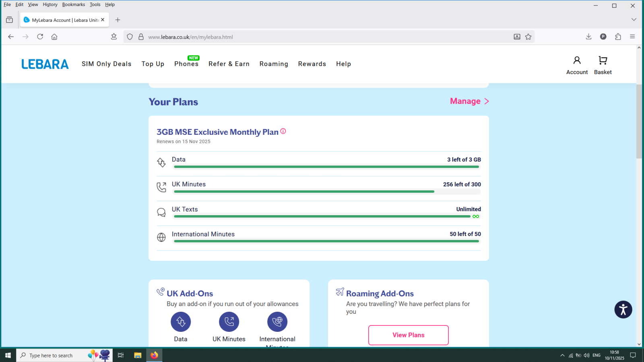The width and height of the screenshot is (644, 362).
Task: Click the View Plans button
Action: click(x=408, y=335)
